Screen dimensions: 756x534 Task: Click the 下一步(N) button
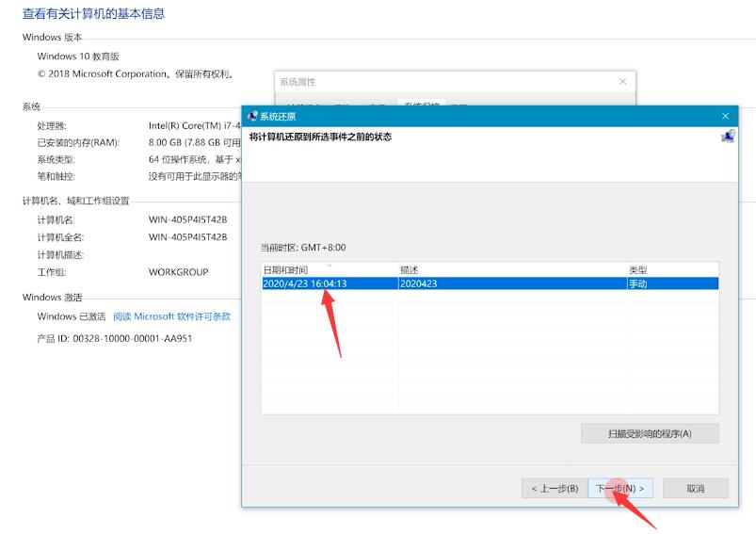(x=620, y=488)
